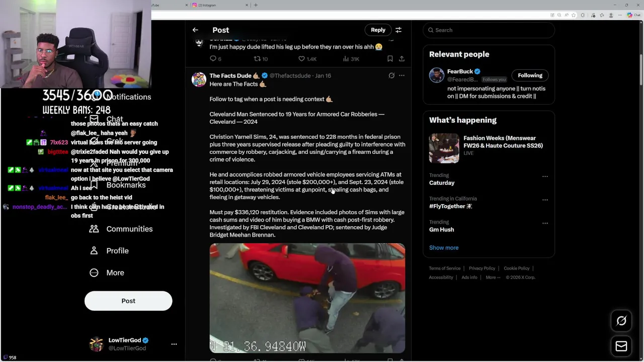The image size is (644, 362).
Task: Share the 'happy dude lifted his leg' comment
Action: (401, 59)
